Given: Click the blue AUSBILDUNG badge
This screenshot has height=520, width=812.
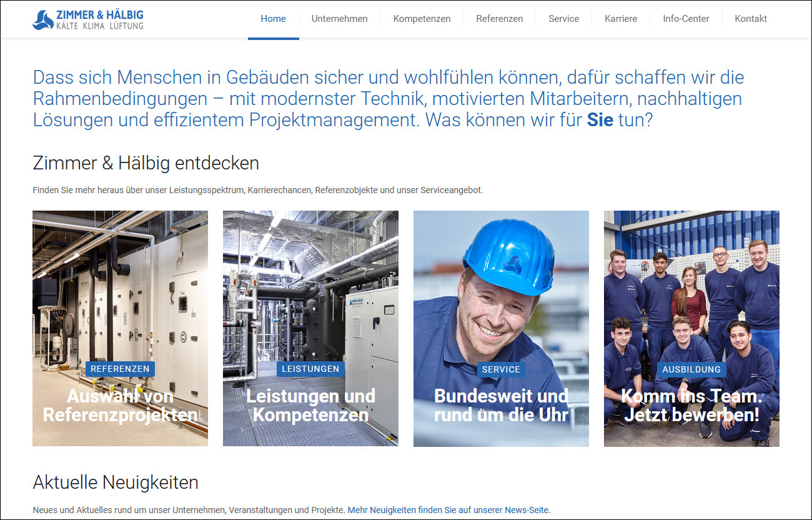Looking at the screenshot, I should pyautogui.click(x=691, y=369).
